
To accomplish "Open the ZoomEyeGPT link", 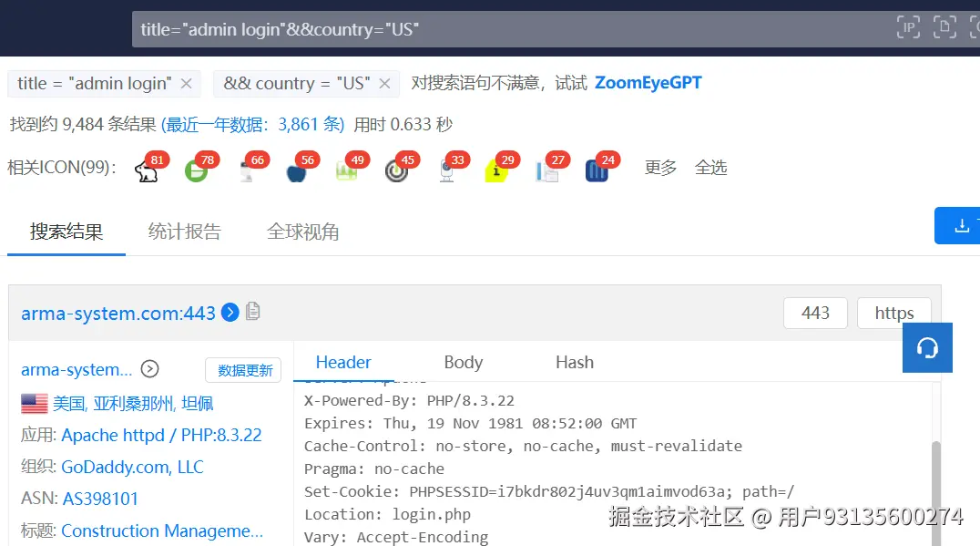I will click(x=648, y=83).
